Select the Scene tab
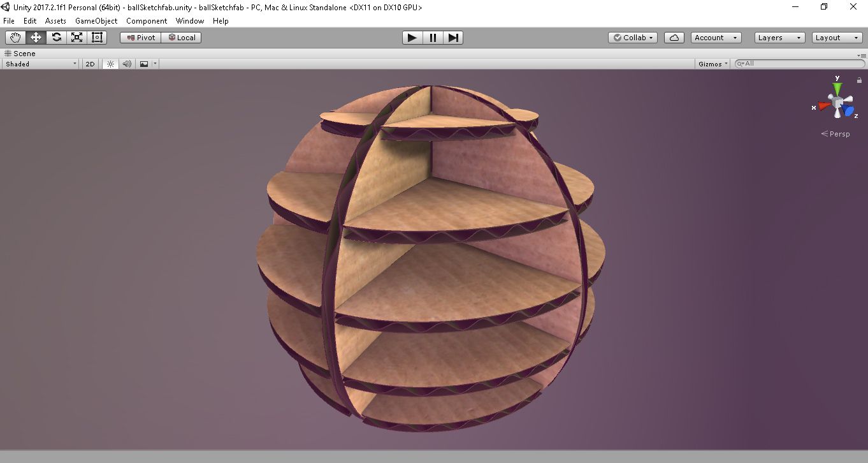 [20, 54]
